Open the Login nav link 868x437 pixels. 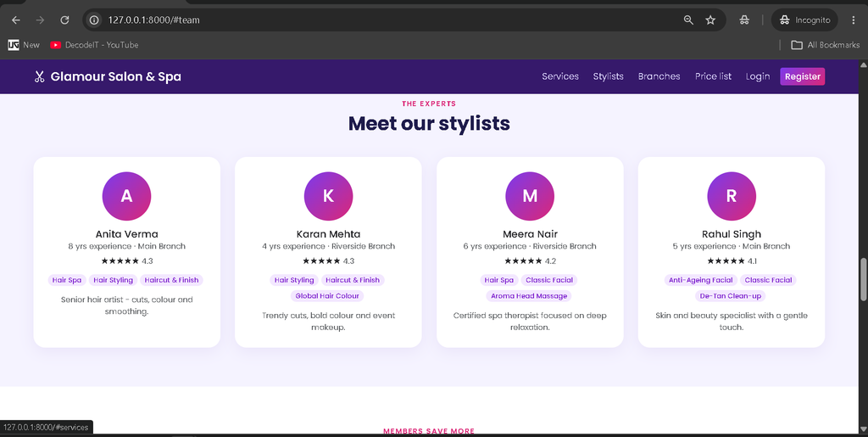coord(758,76)
